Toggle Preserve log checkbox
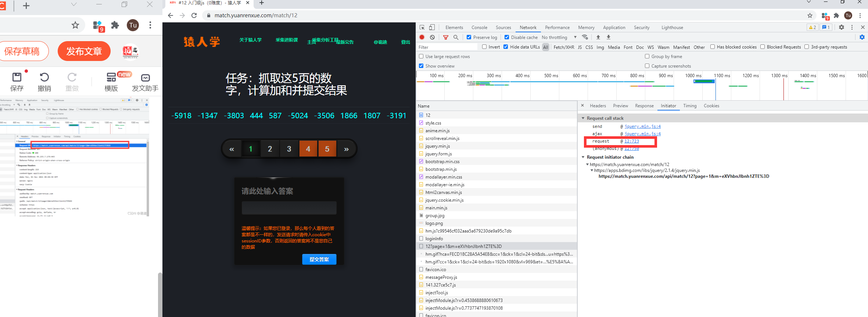The image size is (868, 317). point(469,37)
